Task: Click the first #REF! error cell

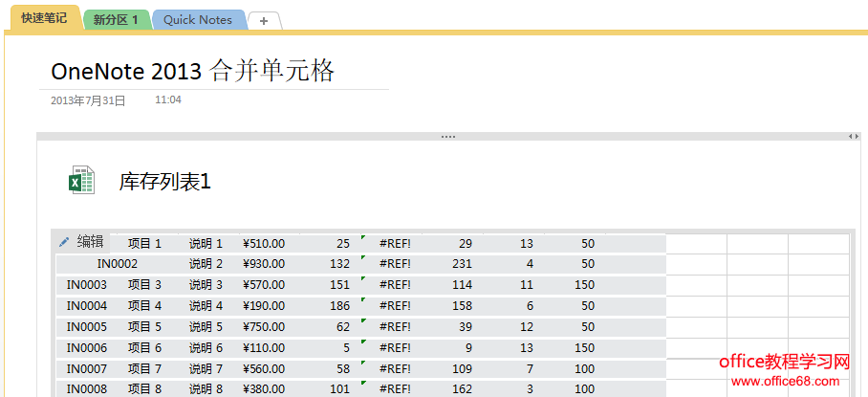Action: point(395,244)
